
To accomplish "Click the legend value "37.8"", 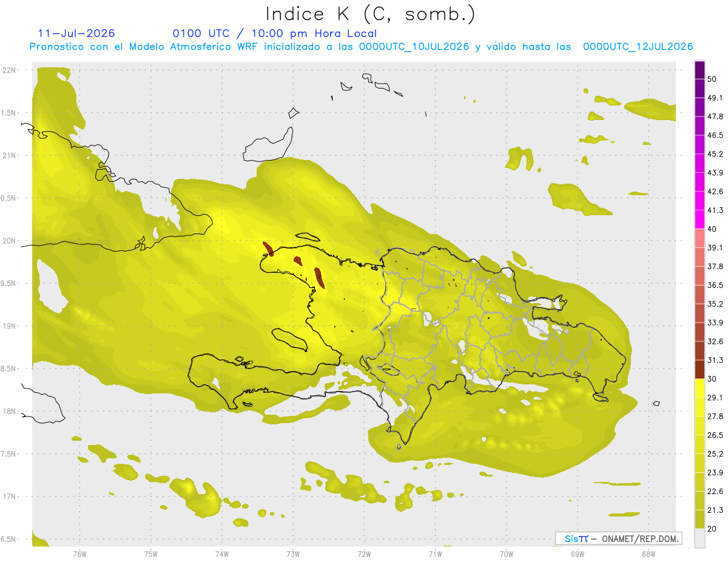I will click(x=715, y=267).
